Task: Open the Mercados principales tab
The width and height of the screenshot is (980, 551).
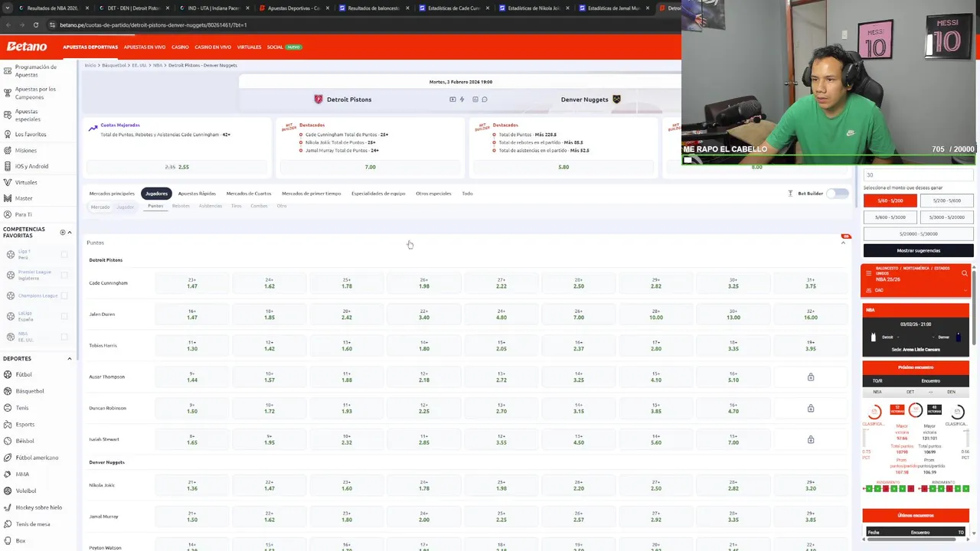Action: coord(112,194)
